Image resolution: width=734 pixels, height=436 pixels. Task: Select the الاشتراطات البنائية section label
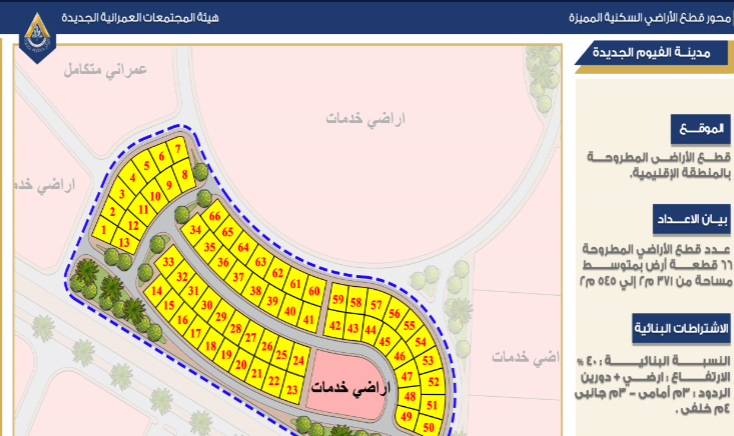pyautogui.click(x=683, y=328)
